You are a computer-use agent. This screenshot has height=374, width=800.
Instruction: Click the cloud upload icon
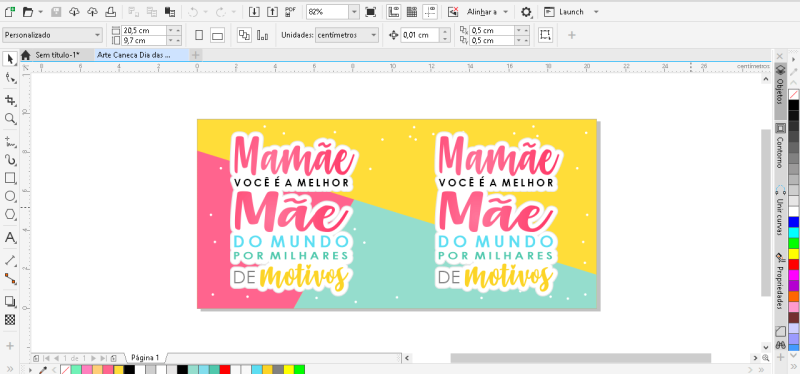[x=92, y=12]
